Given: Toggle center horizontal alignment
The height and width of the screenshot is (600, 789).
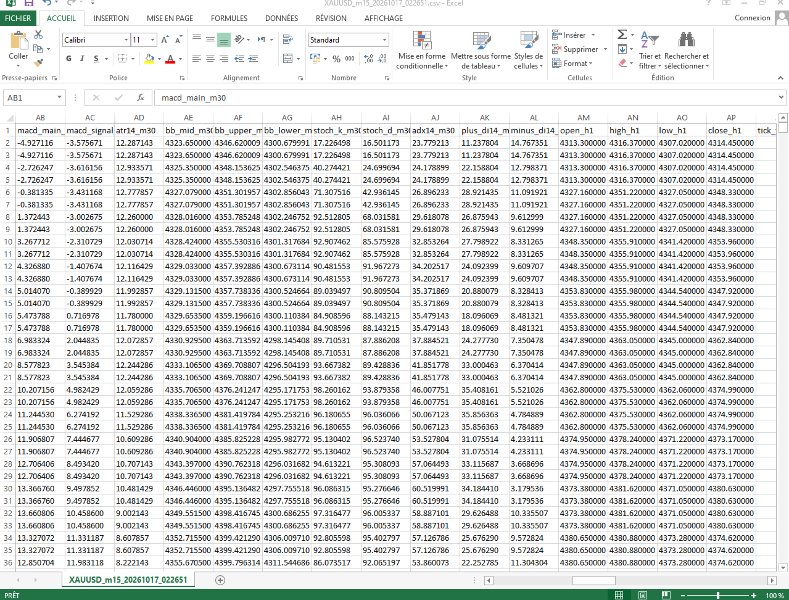Looking at the screenshot, I should pos(210,59).
